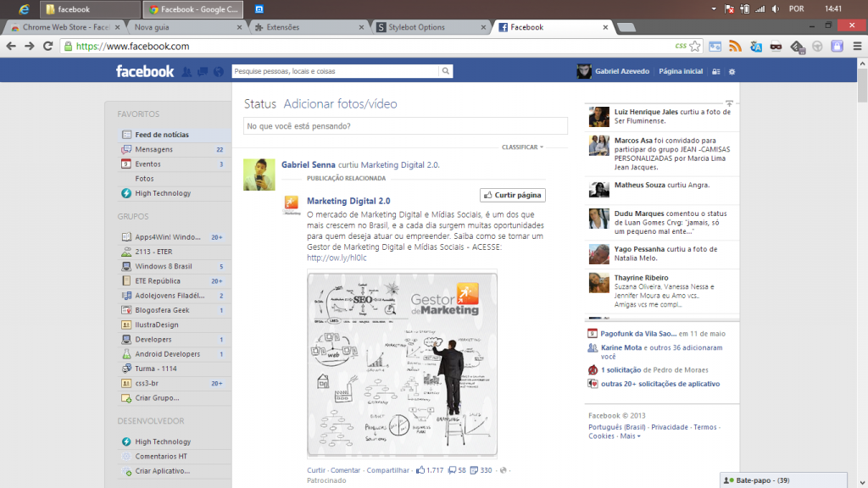Click the Criar Grupo plus icon
This screenshot has height=488, width=868.
click(126, 398)
